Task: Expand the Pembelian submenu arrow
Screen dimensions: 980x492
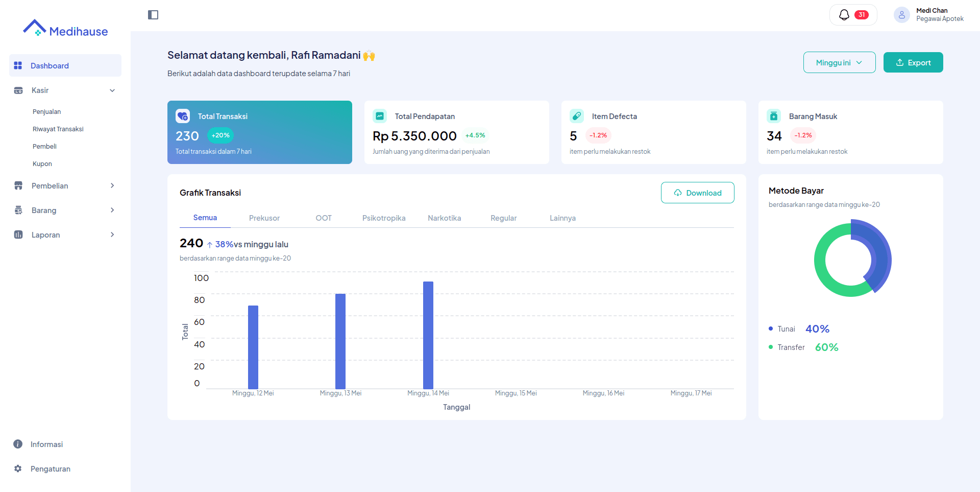Action: point(112,186)
